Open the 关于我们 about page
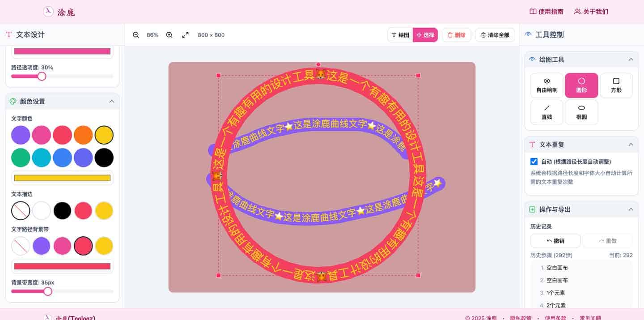The width and height of the screenshot is (644, 320). coord(591,11)
